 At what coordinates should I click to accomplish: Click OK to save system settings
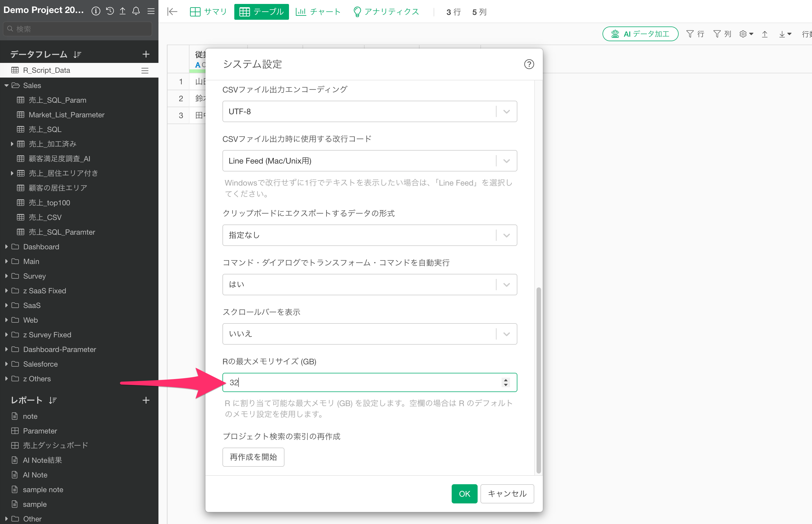coord(464,494)
